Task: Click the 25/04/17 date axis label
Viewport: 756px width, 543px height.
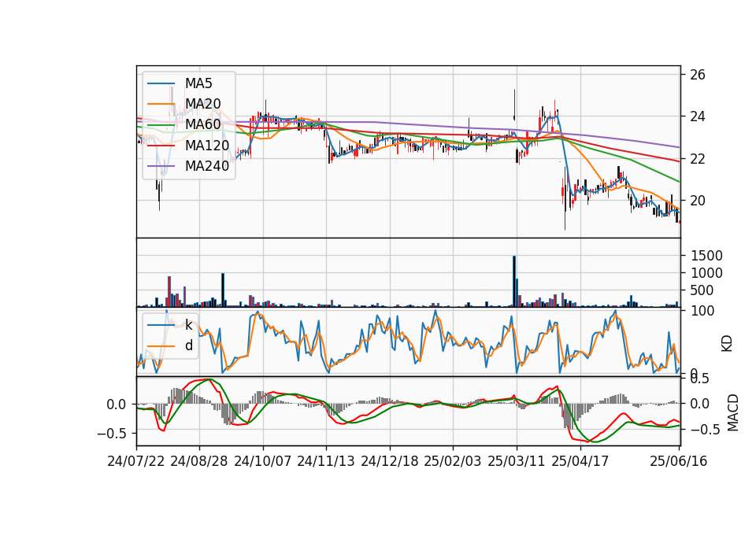Action: click(580, 461)
